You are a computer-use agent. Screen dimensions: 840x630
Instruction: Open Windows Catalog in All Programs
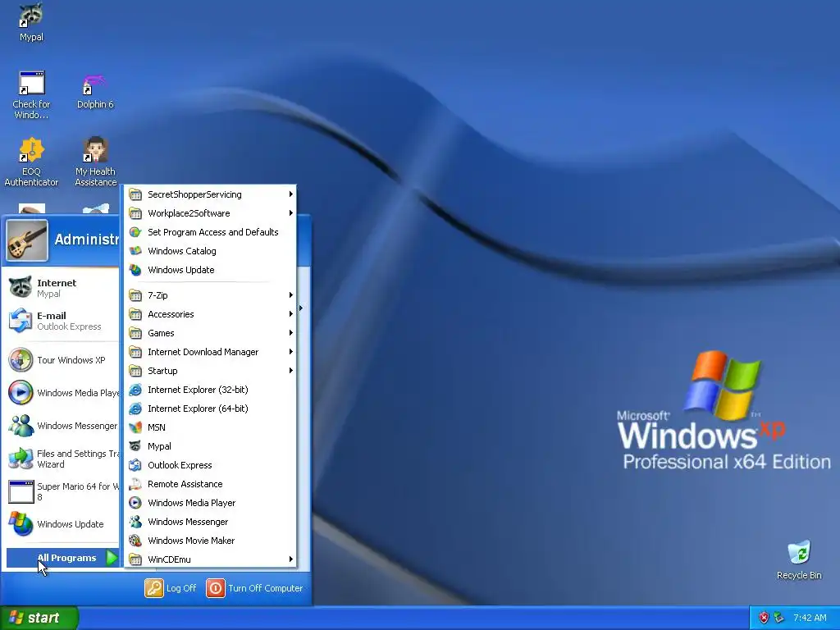point(211,251)
